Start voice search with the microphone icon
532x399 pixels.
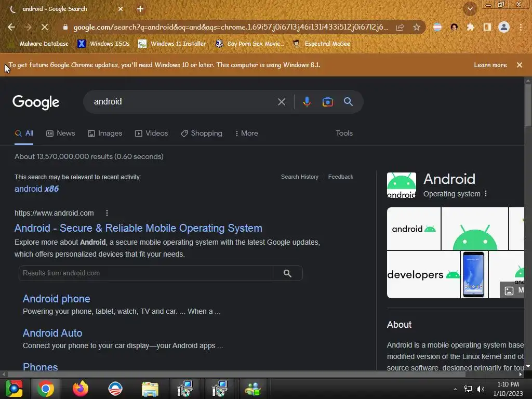pyautogui.click(x=307, y=102)
